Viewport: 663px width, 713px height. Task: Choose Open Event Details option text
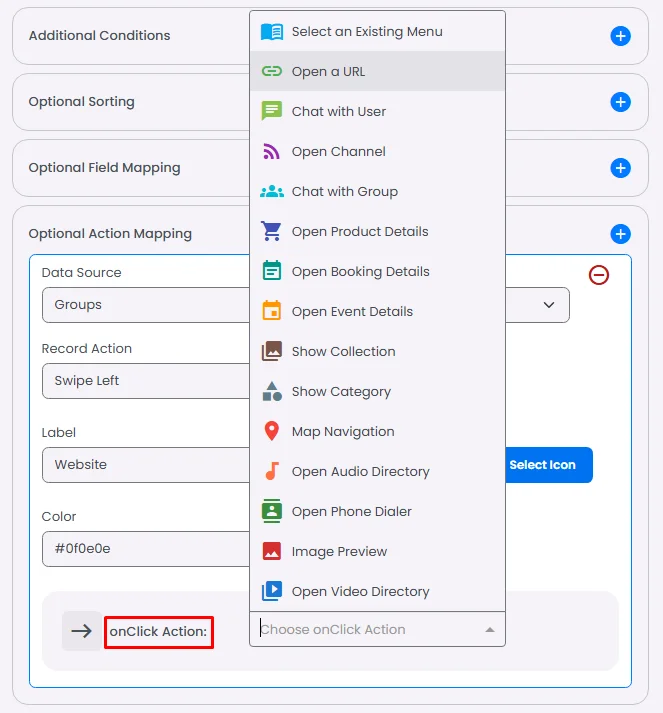point(352,311)
